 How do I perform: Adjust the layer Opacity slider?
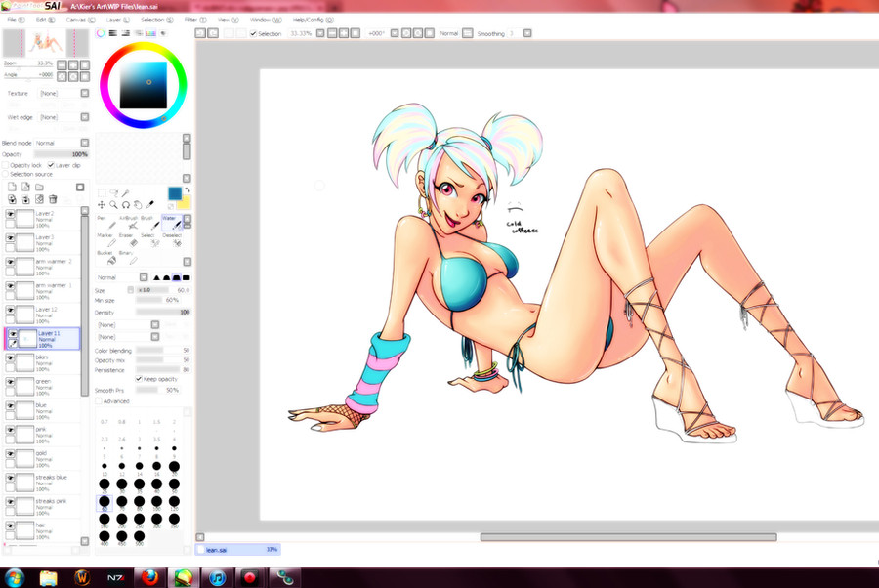62,154
